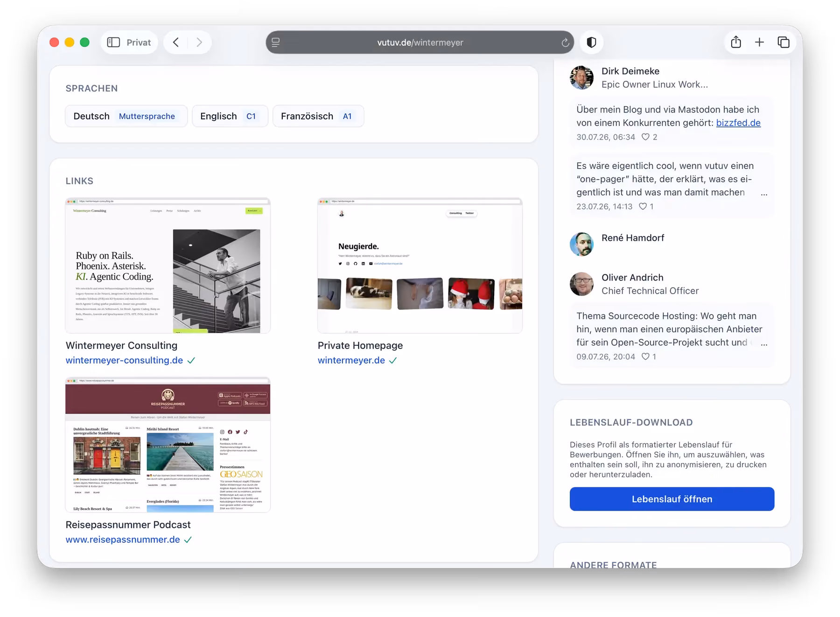The width and height of the screenshot is (840, 617).
Task: Click the LINKS section heading
Action: (79, 181)
